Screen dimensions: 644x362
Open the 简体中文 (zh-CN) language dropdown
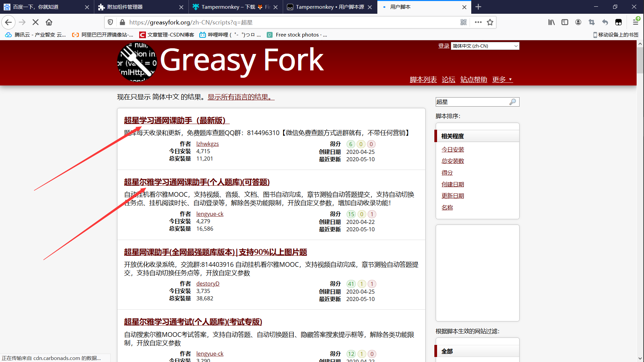pyautogui.click(x=485, y=46)
